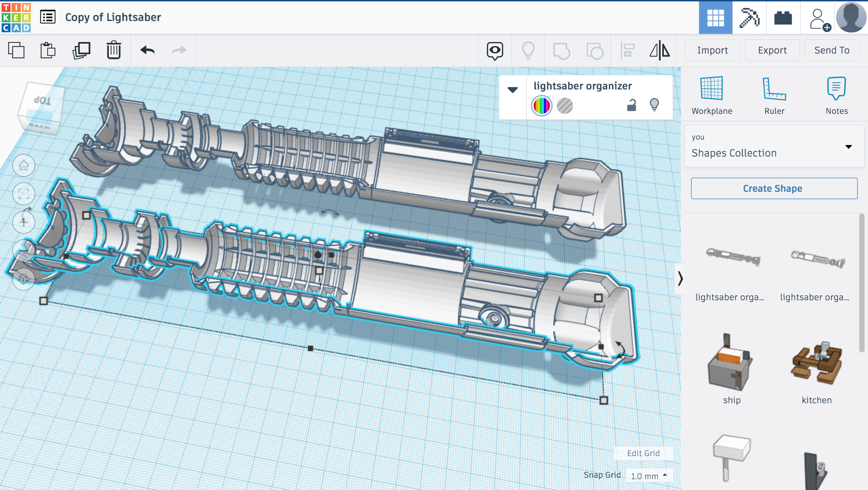Switch to 3D design grid view

tap(715, 18)
